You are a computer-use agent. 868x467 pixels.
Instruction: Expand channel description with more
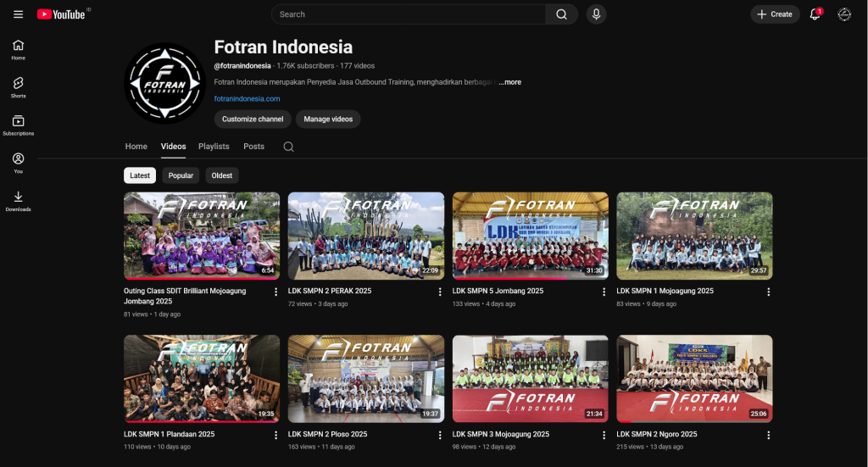pyautogui.click(x=510, y=82)
